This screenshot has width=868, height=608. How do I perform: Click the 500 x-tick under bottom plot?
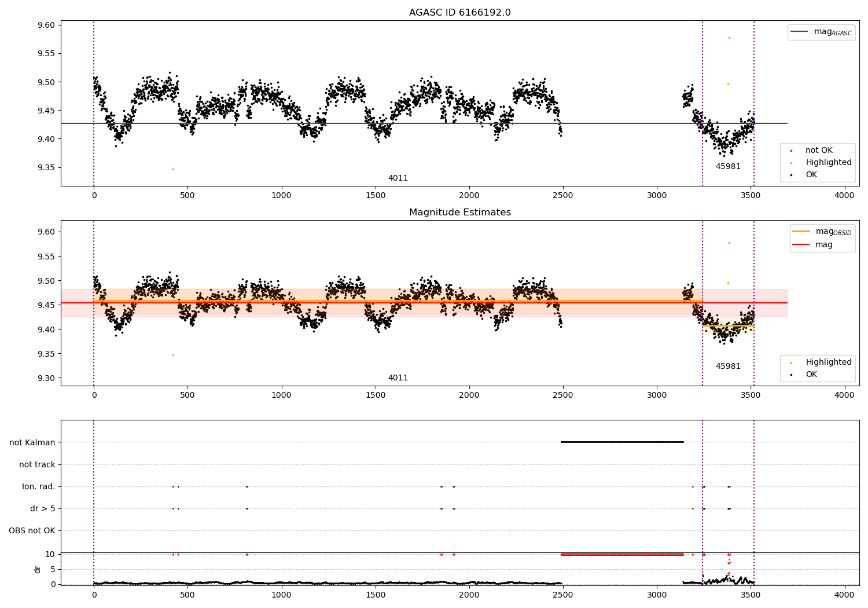click(187, 595)
